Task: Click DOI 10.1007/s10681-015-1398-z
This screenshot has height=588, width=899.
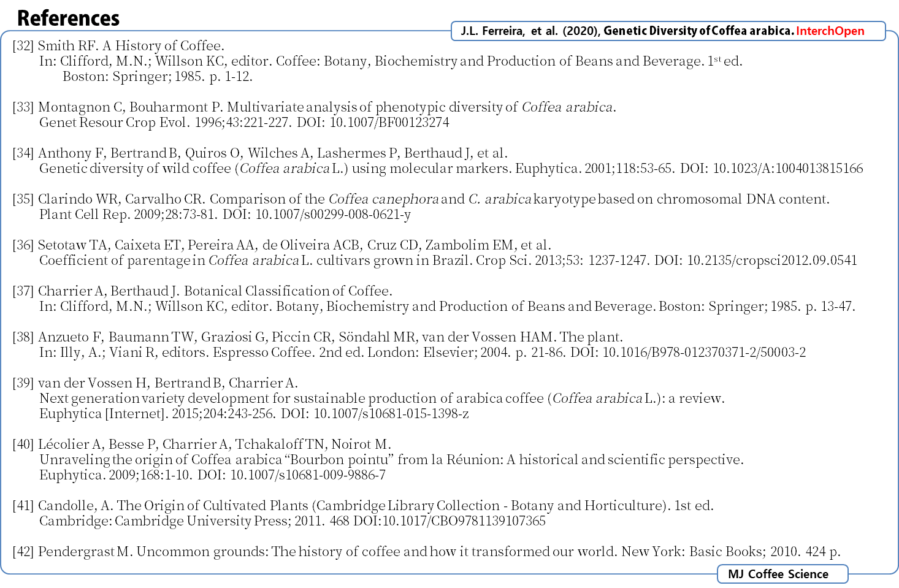Action: pos(375,414)
